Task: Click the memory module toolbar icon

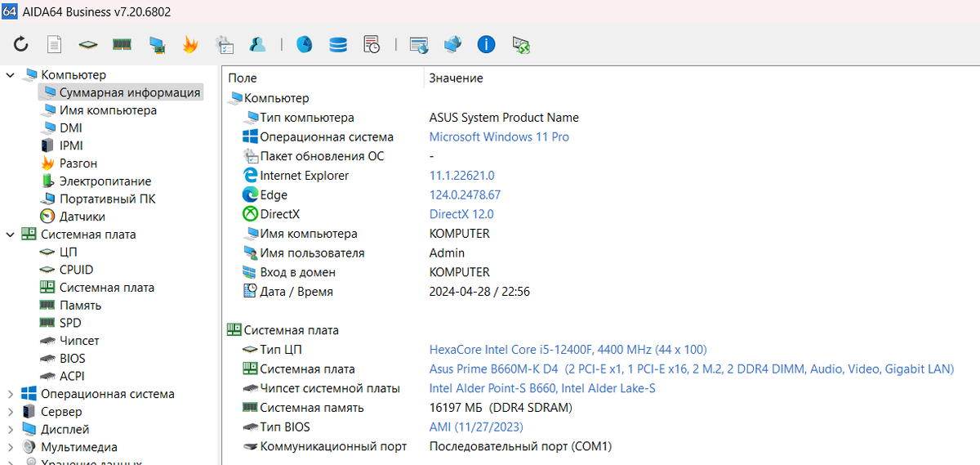Action: 122,44
